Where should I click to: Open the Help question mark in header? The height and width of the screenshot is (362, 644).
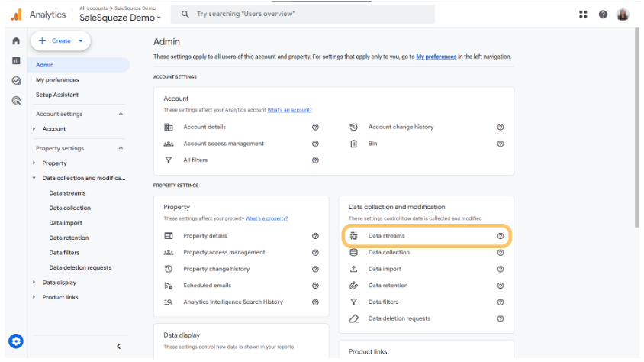[x=603, y=15]
